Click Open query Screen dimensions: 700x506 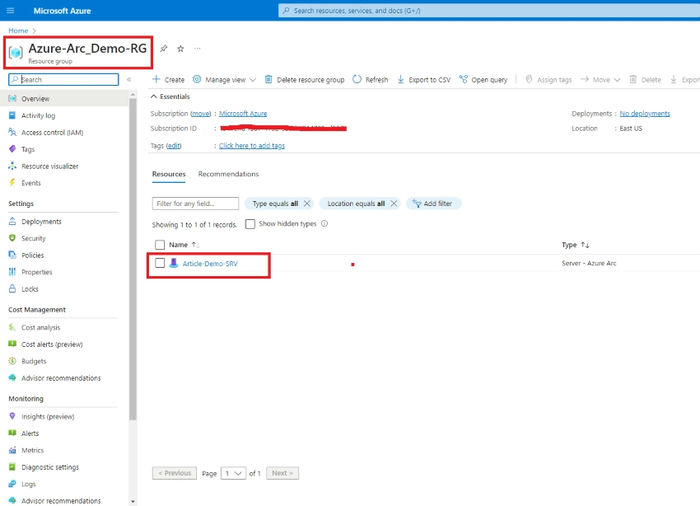pos(483,79)
